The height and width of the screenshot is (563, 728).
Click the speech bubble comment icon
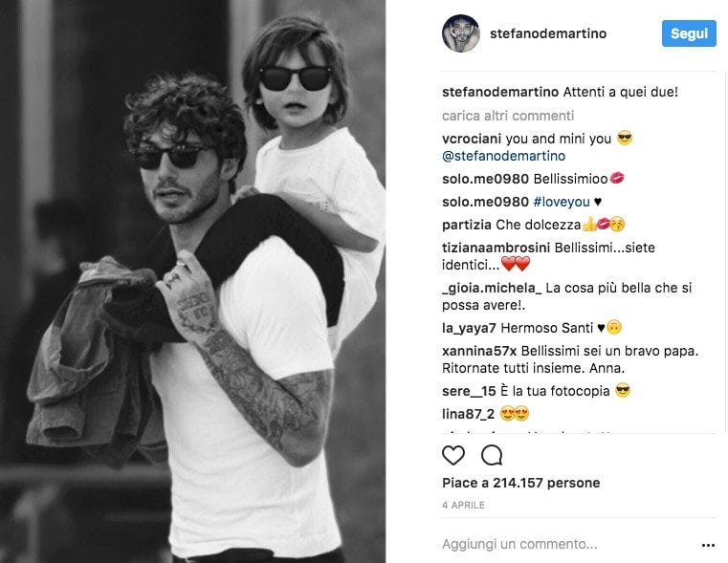[x=492, y=455]
